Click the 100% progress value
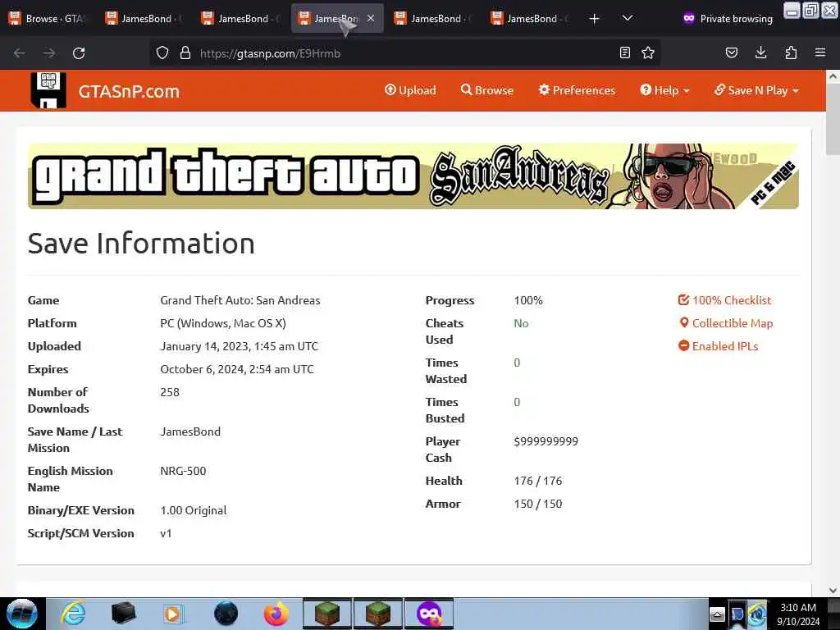Viewport: 840px width, 630px height. (528, 300)
